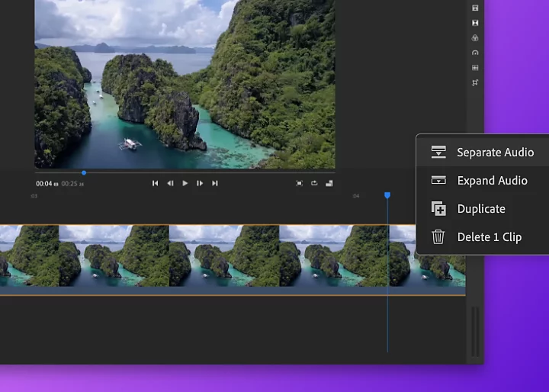Open the Transitions icon in right sidebar
The width and height of the screenshot is (549, 392).
tap(475, 23)
